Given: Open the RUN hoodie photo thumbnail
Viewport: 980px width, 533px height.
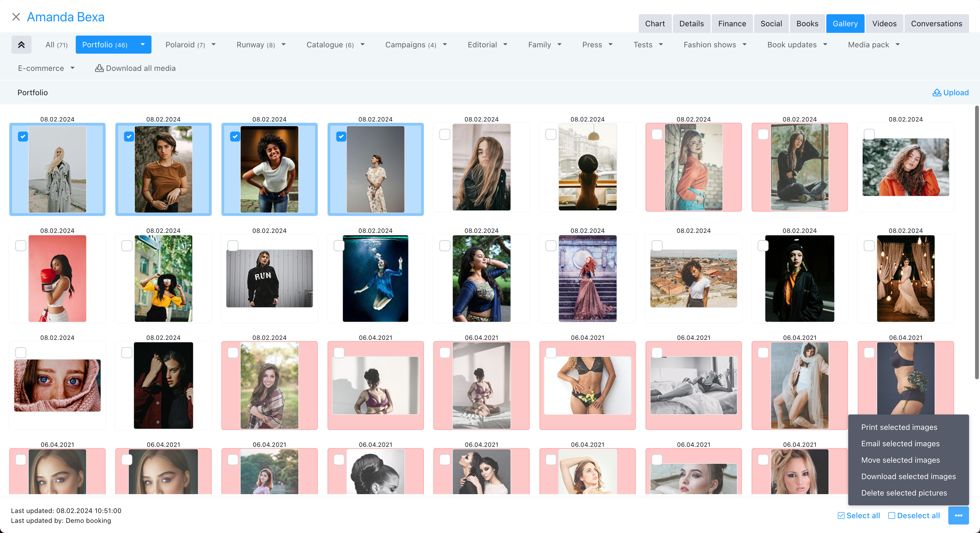Looking at the screenshot, I should 269,278.
